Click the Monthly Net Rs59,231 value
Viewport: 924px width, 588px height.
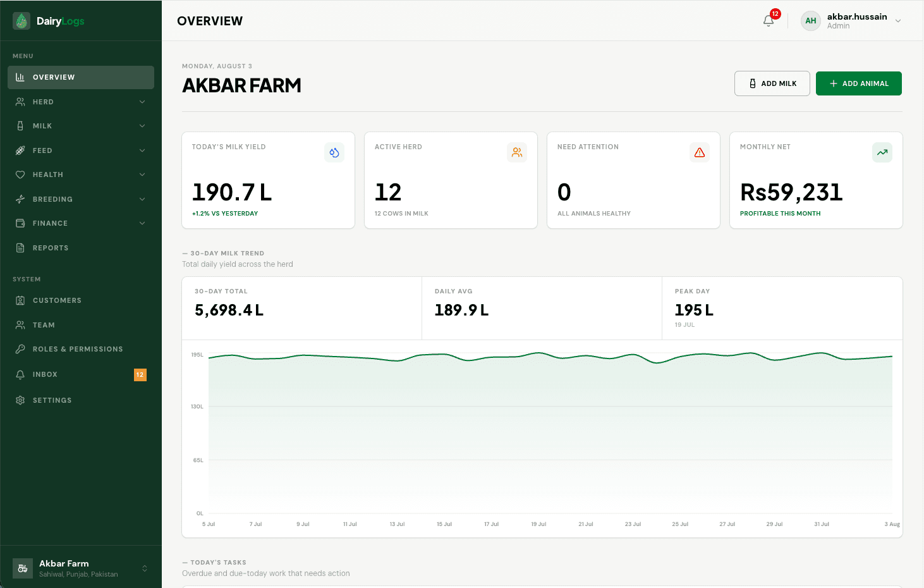tap(791, 192)
